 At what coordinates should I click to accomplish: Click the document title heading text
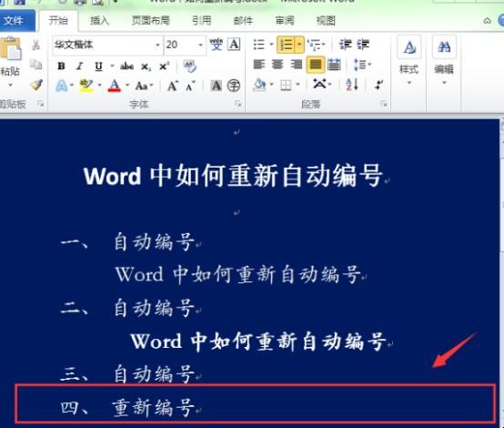pos(234,176)
